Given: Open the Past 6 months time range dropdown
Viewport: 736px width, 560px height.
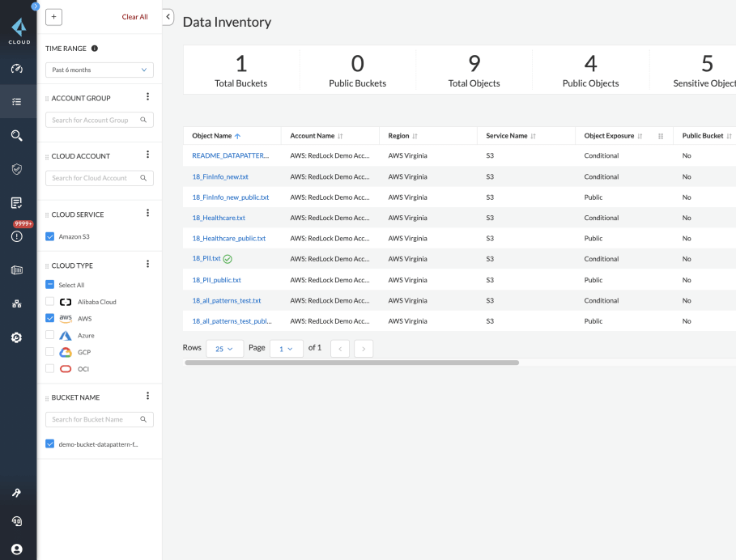Looking at the screenshot, I should [x=100, y=70].
